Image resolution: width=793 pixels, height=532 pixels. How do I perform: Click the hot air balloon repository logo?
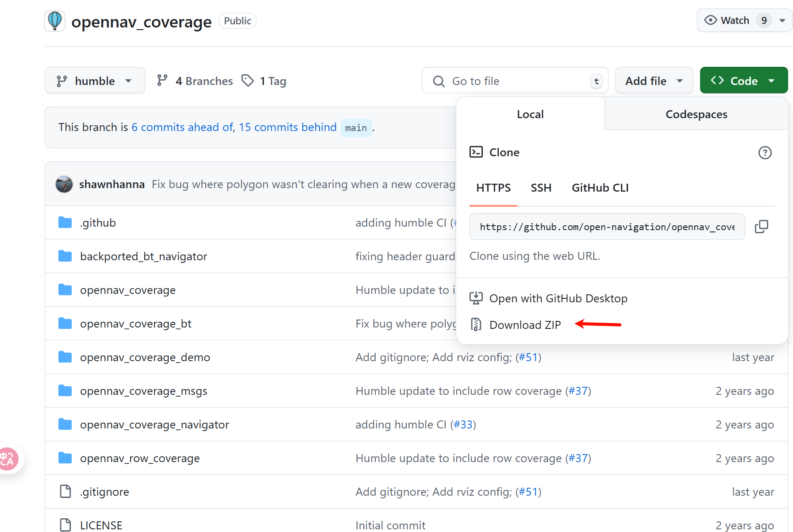point(54,20)
